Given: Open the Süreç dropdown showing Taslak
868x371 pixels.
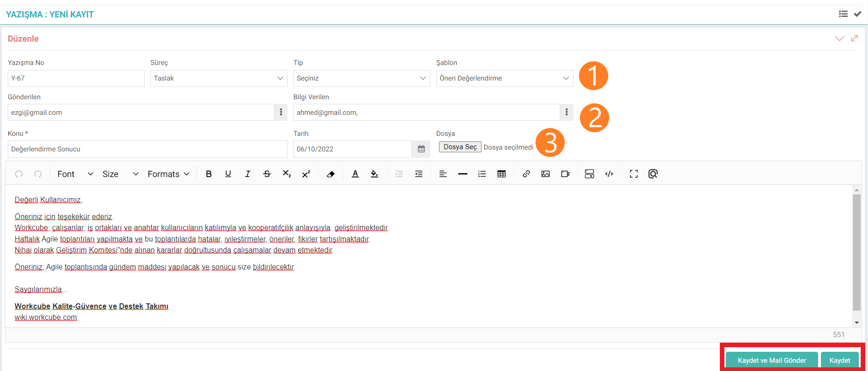Looking at the screenshot, I should (219, 78).
